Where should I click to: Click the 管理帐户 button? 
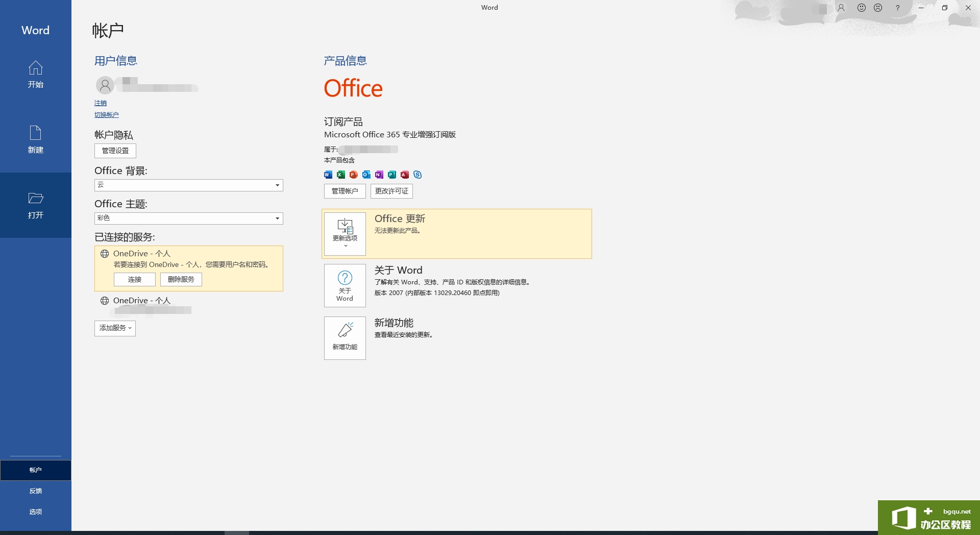pos(345,191)
